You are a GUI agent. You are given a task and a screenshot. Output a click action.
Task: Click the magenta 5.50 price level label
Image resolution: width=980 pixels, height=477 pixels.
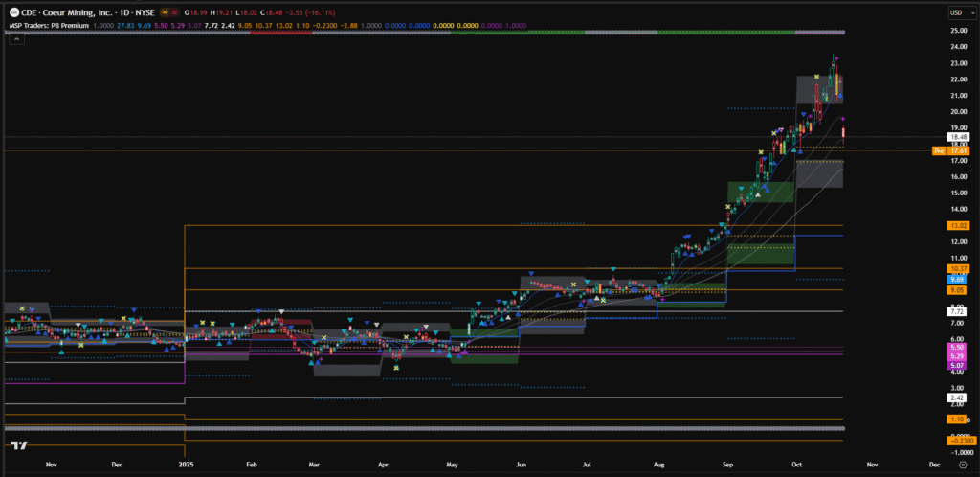click(x=958, y=346)
